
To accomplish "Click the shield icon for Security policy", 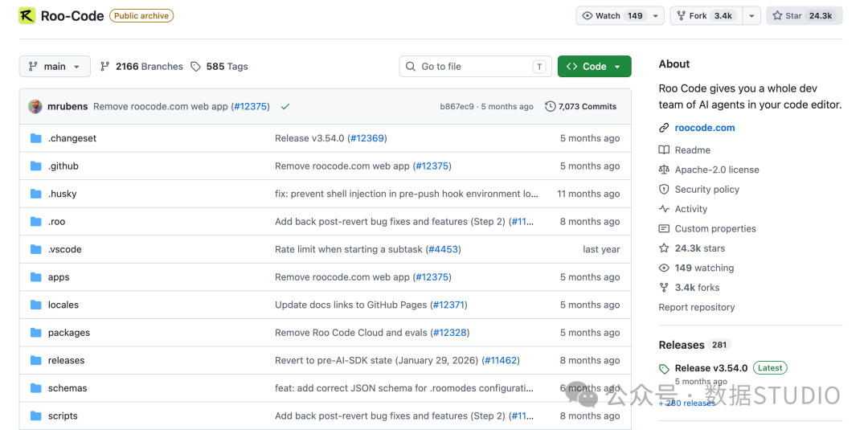I will [664, 189].
